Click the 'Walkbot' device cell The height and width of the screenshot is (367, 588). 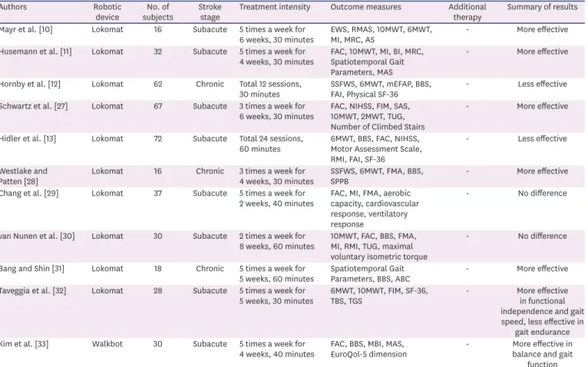tap(107, 344)
